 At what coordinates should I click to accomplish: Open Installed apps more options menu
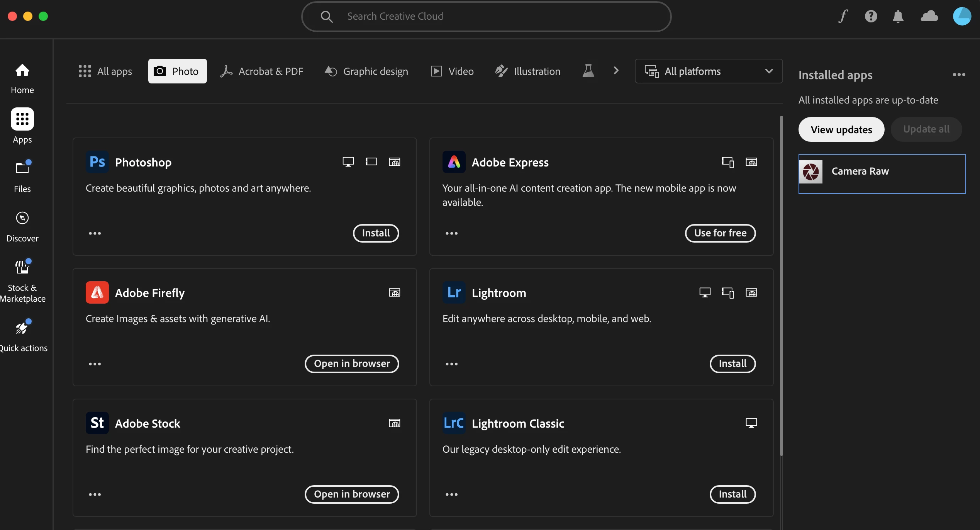pos(959,75)
